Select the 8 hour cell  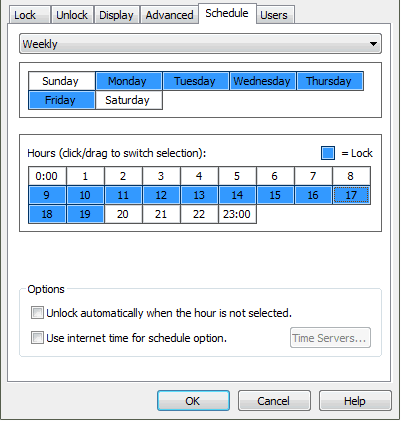[x=351, y=176]
